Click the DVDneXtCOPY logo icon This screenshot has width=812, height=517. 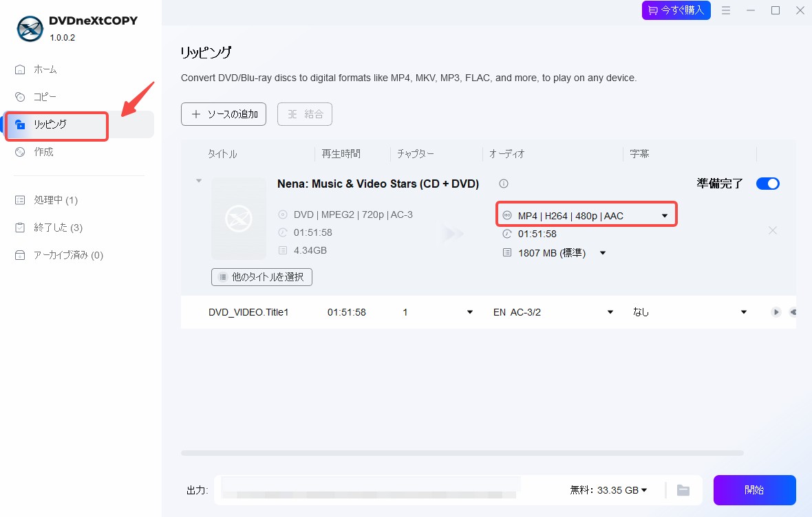pos(30,28)
